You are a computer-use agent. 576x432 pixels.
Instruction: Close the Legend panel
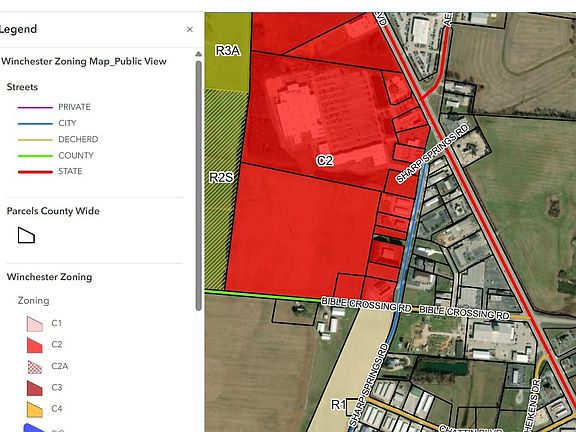point(190,29)
